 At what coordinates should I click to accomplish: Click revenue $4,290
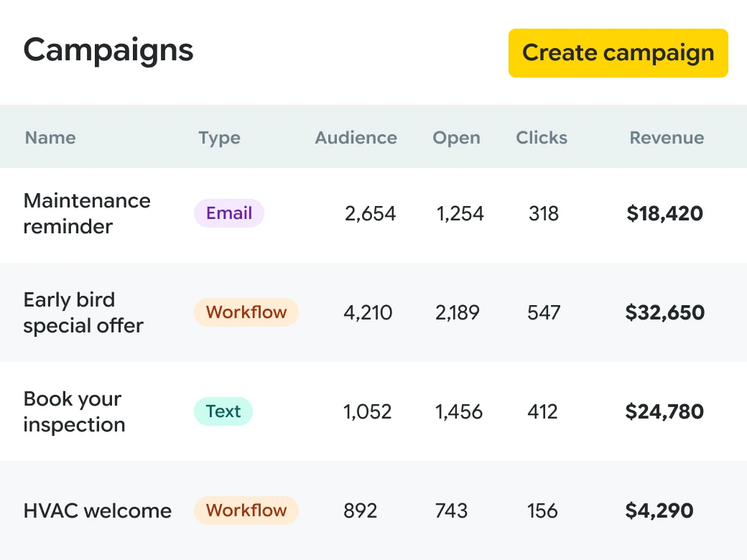659,510
